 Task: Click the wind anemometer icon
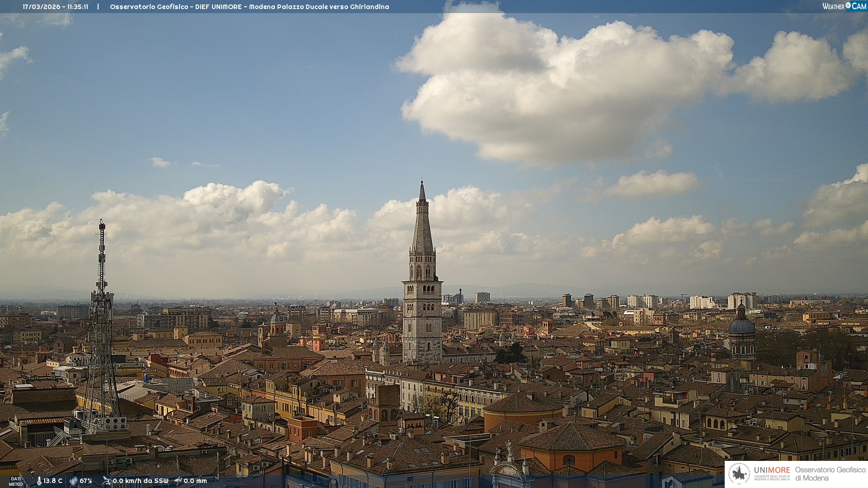coord(106,481)
